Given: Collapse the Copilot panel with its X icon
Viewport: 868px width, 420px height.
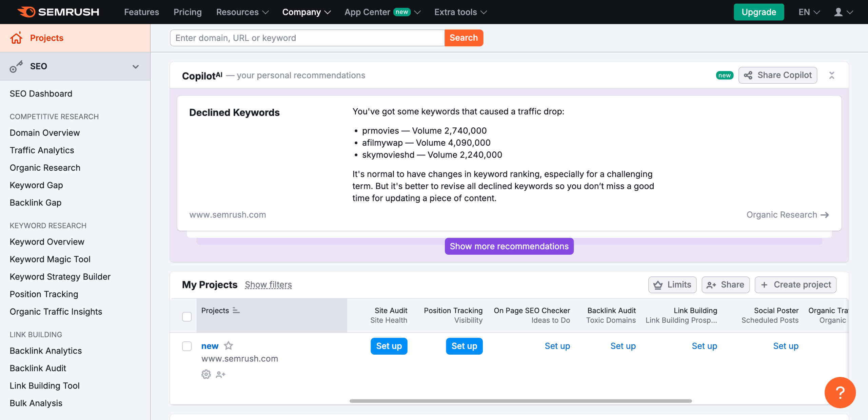Looking at the screenshot, I should 832,75.
